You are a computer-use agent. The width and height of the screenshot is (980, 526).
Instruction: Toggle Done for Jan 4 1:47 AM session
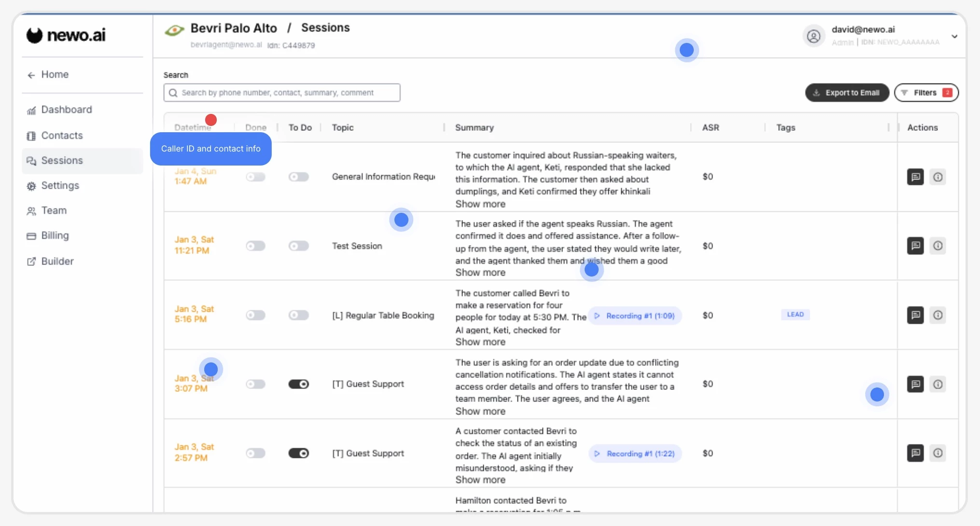pyautogui.click(x=256, y=177)
